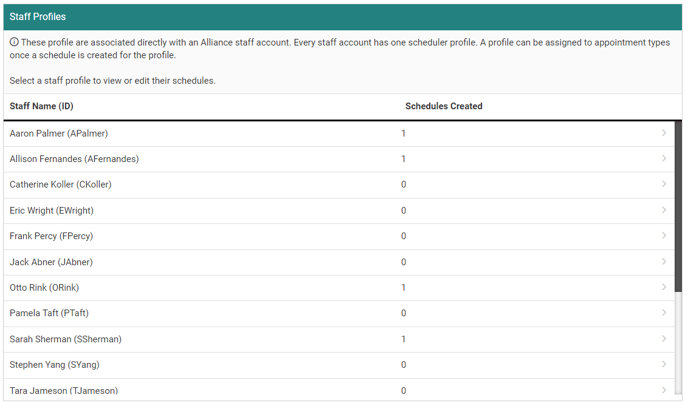
Task: Expand Allison Fernandes row using the chevron
Action: 664,159
